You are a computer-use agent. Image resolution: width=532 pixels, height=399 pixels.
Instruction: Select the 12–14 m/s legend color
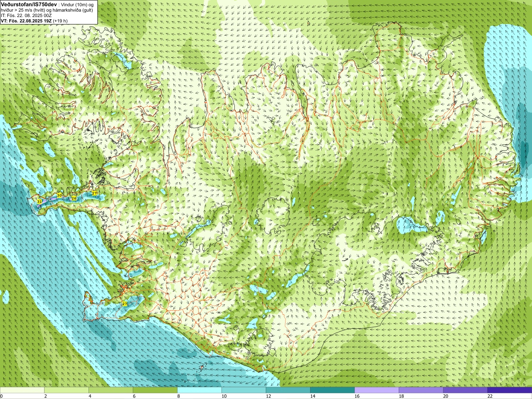click(288, 390)
